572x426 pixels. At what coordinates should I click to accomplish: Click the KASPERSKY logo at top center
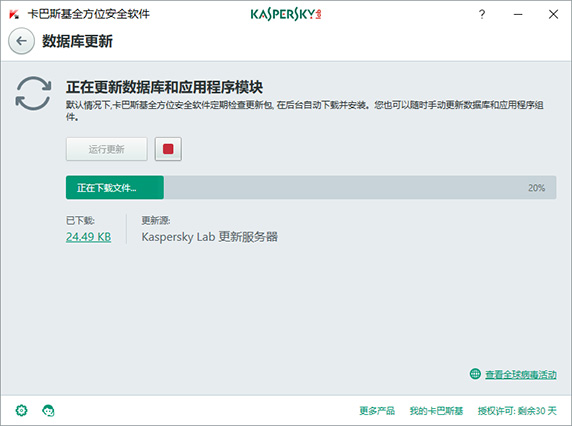[286, 14]
